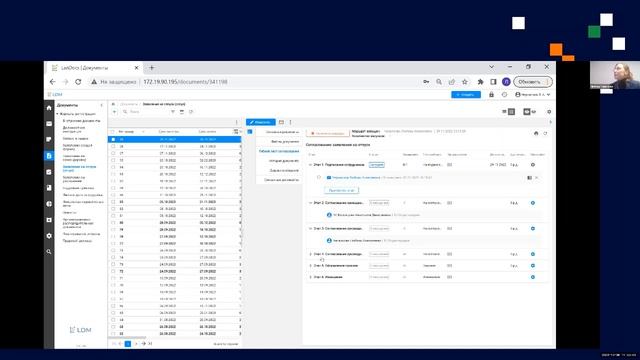
Task: Open the browser extensions puzzle icon
Action: coord(480,82)
